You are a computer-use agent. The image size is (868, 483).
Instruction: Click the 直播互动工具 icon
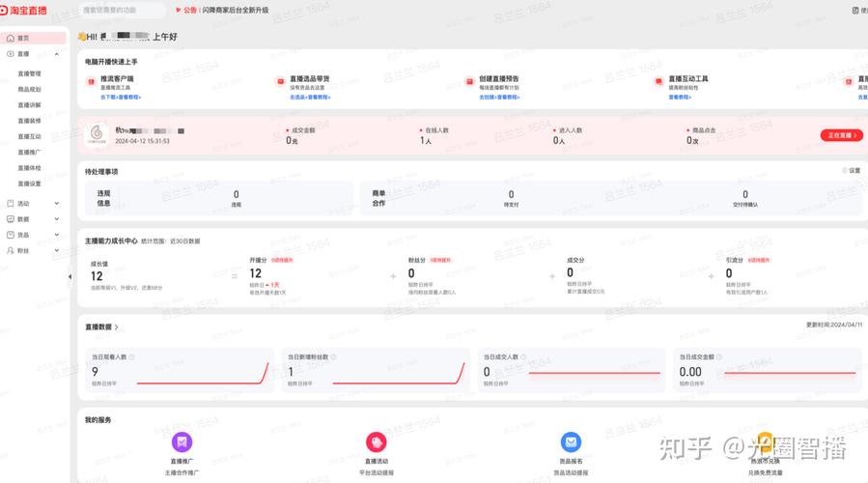[x=658, y=81]
